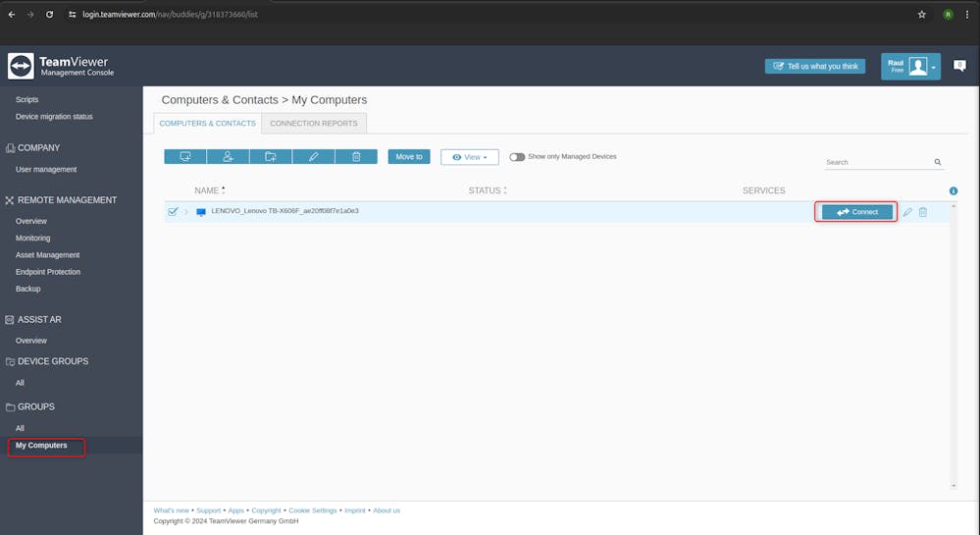Go back in browser history
Viewport: 980px width, 535px height.
click(12, 15)
